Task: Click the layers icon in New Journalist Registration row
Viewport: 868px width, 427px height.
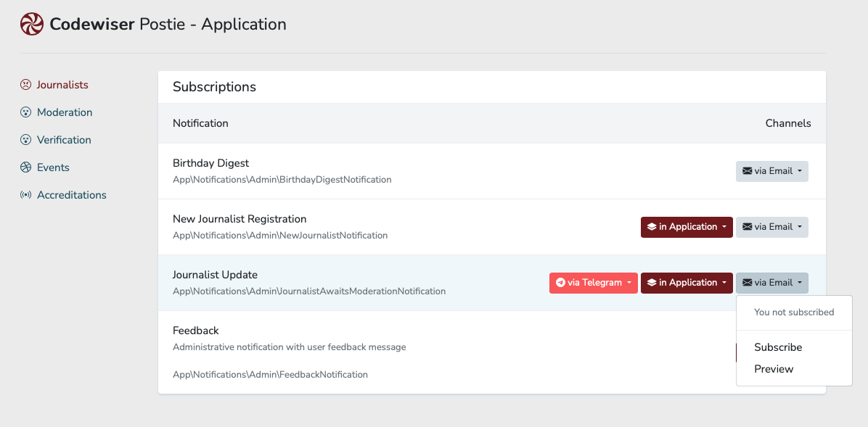Action: pyautogui.click(x=652, y=227)
